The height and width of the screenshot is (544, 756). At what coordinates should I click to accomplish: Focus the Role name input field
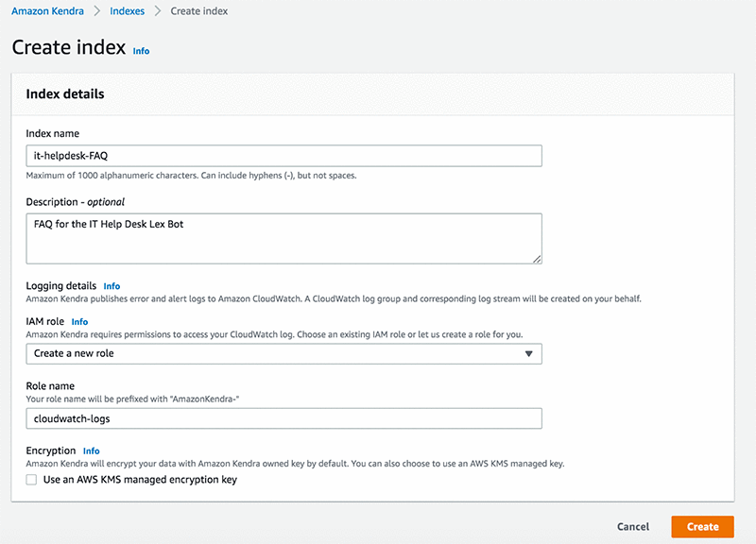coord(283,418)
